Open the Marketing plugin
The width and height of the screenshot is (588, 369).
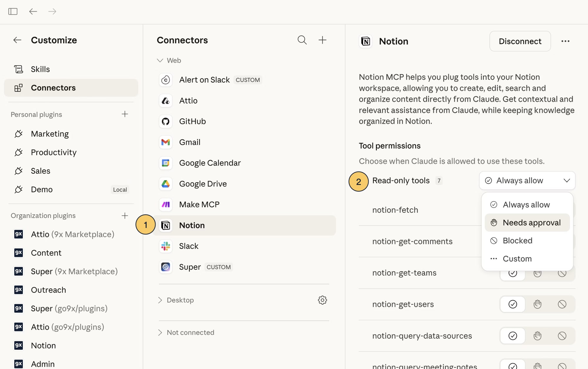tap(71, 134)
